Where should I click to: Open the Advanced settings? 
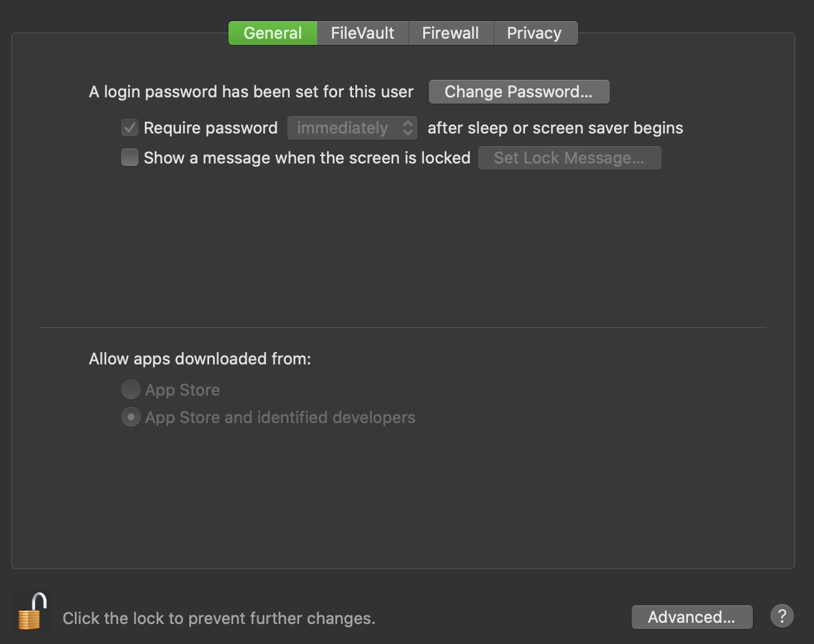(x=692, y=617)
